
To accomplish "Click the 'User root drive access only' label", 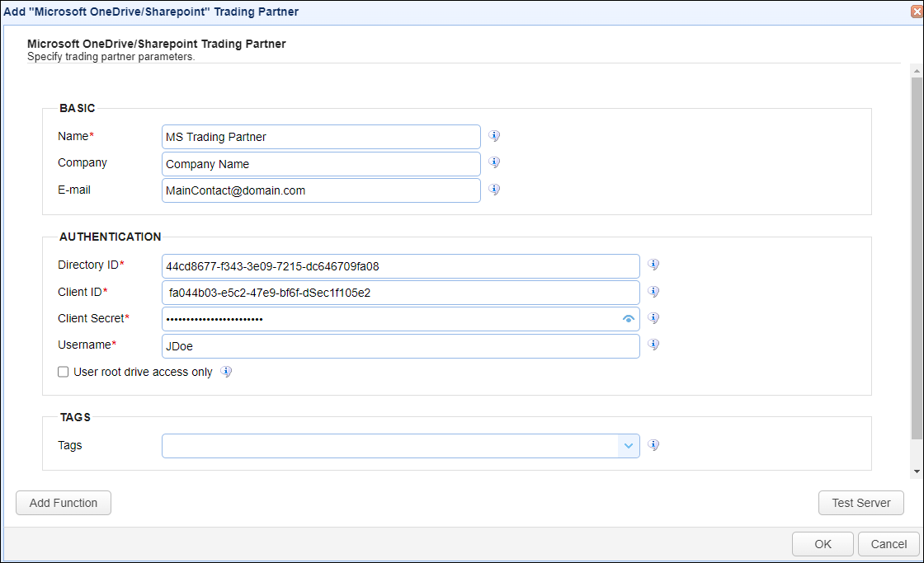I will (143, 373).
